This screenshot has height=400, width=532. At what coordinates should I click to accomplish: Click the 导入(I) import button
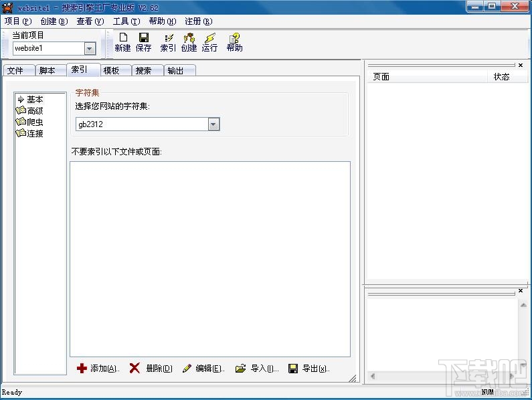tap(257, 369)
